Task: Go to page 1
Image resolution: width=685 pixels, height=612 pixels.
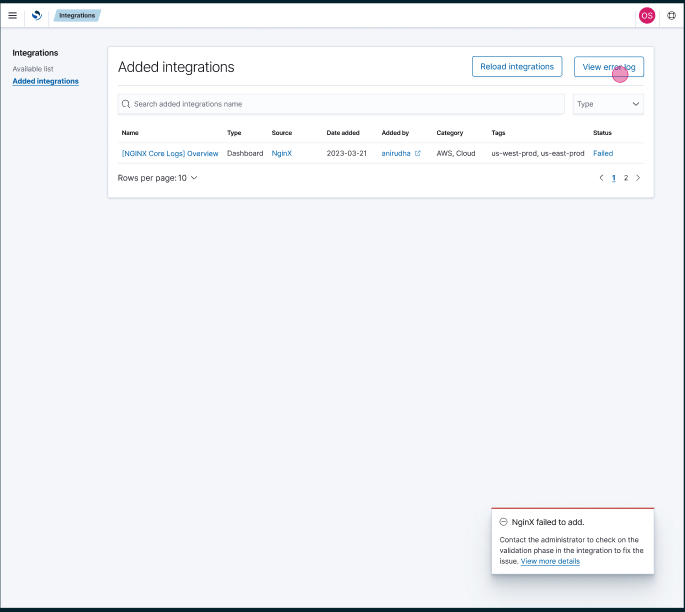Action: click(x=614, y=178)
